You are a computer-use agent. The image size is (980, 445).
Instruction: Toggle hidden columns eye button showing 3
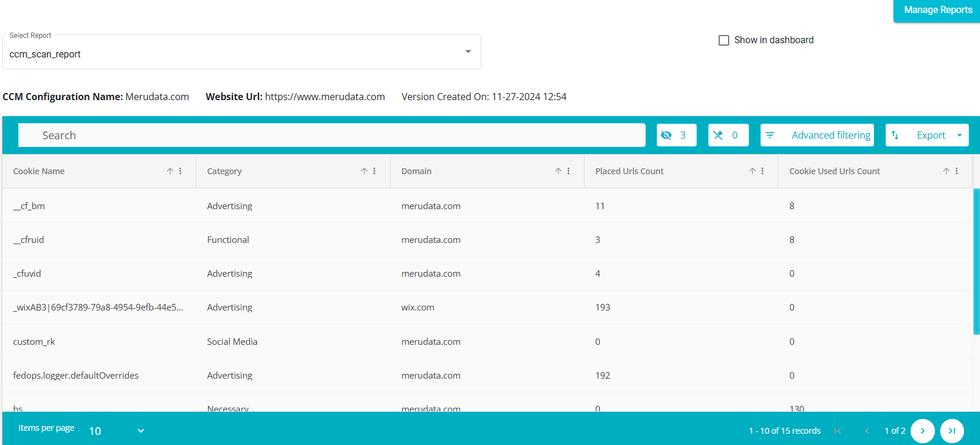tap(676, 135)
